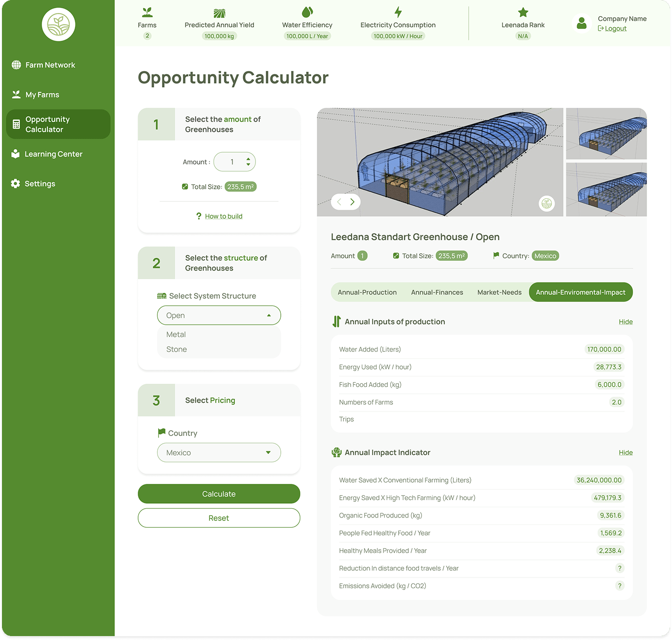Select the lower greenhouse thumbnail

pos(606,189)
